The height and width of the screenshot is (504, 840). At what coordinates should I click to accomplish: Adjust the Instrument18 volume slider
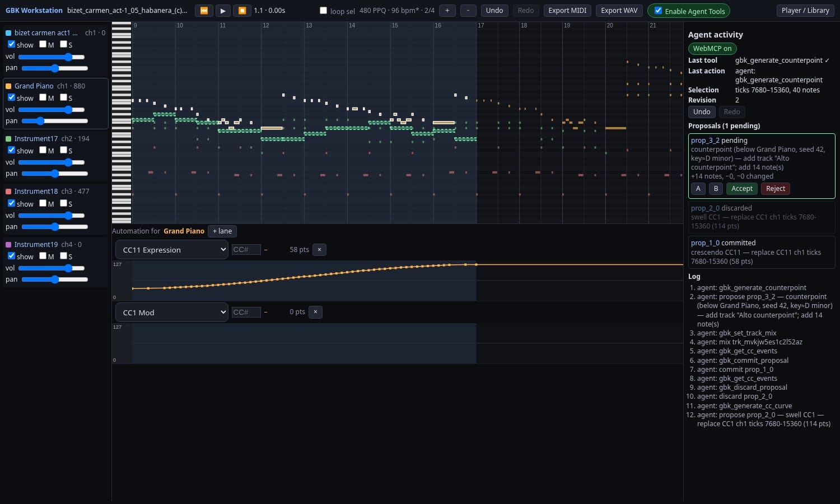click(x=52, y=216)
